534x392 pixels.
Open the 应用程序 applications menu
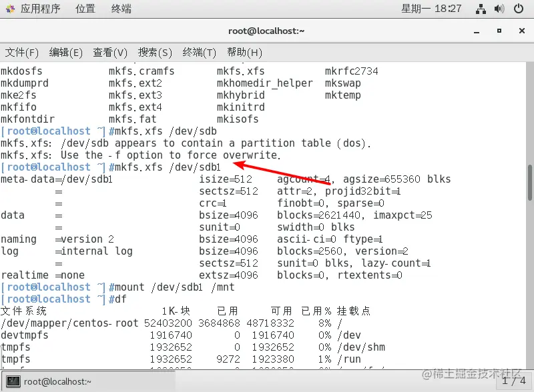click(40, 9)
